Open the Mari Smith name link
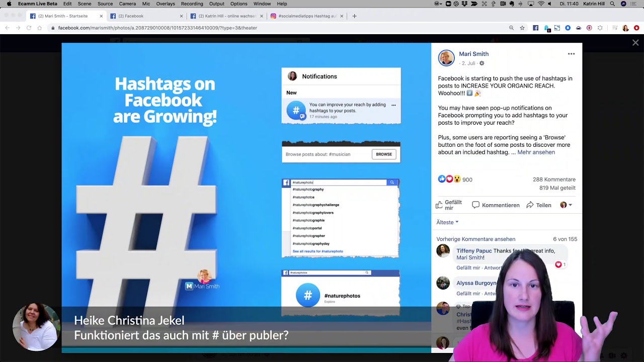This screenshot has height=362, width=644. [473, 54]
